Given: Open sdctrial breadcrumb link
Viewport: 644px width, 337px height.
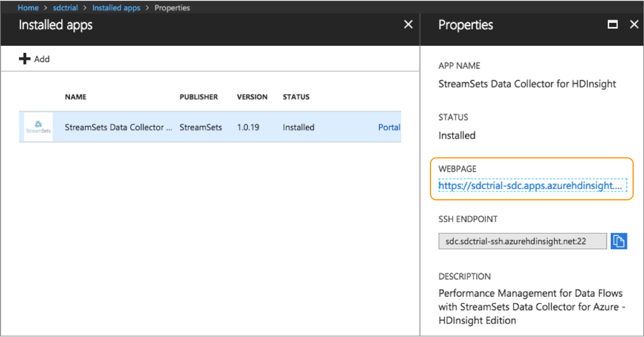Looking at the screenshot, I should tap(65, 8).
